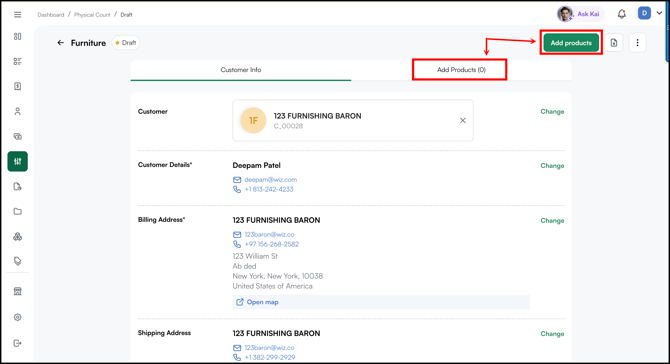The height and width of the screenshot is (364, 670).
Task: Click New York, New York, 10038 text
Action: (x=278, y=276)
